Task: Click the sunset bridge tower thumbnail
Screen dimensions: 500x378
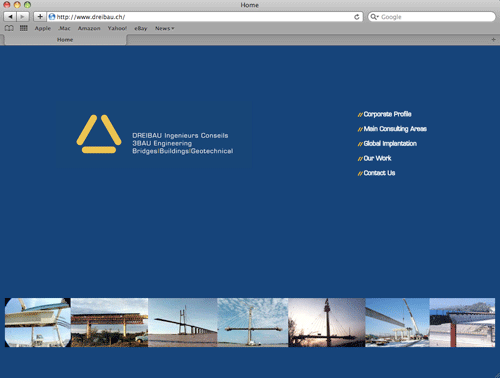Action: [327, 323]
